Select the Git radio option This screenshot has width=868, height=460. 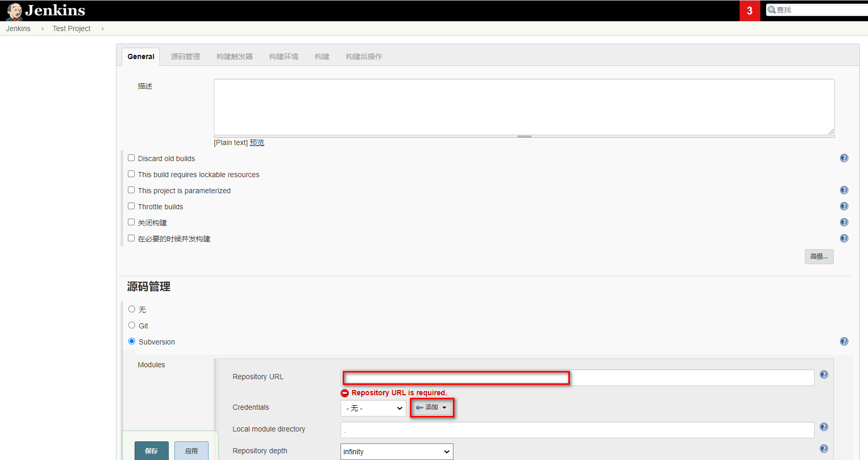[x=131, y=325]
